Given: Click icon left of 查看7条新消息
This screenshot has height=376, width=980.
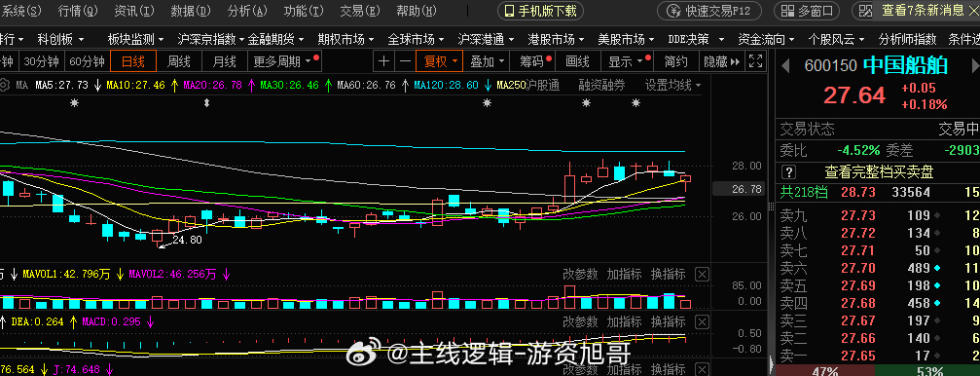Looking at the screenshot, I should coord(865,11).
